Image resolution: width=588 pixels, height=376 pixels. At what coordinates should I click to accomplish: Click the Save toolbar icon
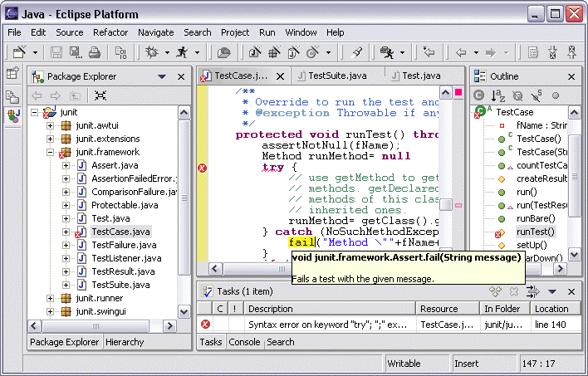point(56,52)
